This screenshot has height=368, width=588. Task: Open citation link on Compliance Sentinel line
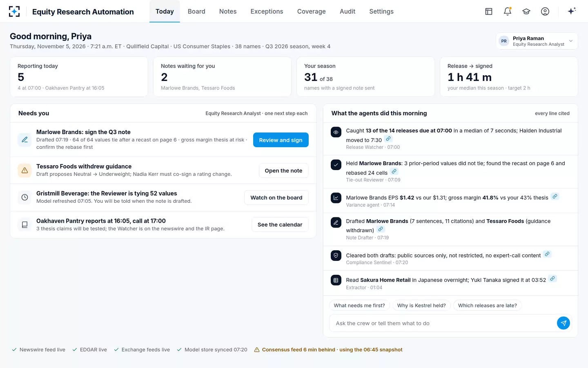(547, 254)
